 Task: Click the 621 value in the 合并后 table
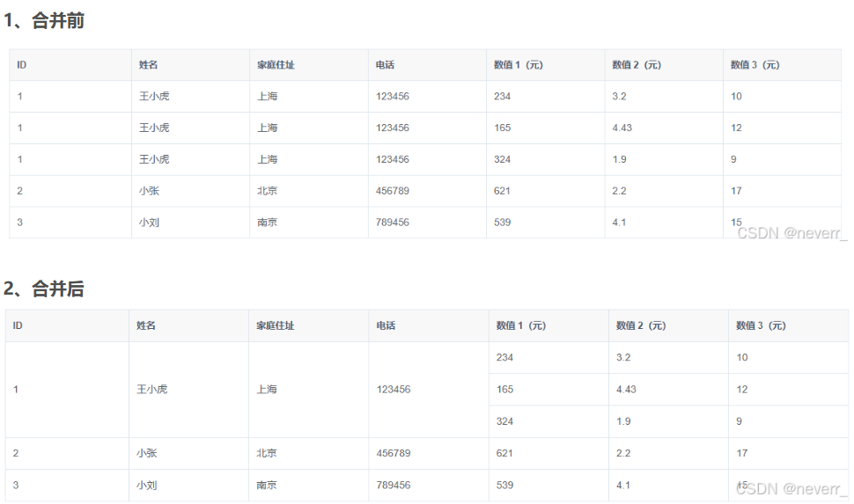click(504, 453)
